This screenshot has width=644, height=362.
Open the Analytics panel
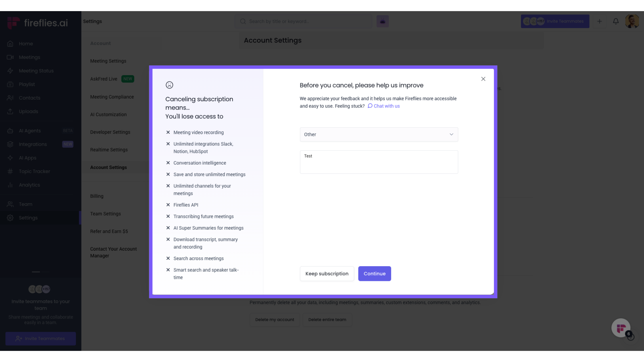click(x=10, y=185)
